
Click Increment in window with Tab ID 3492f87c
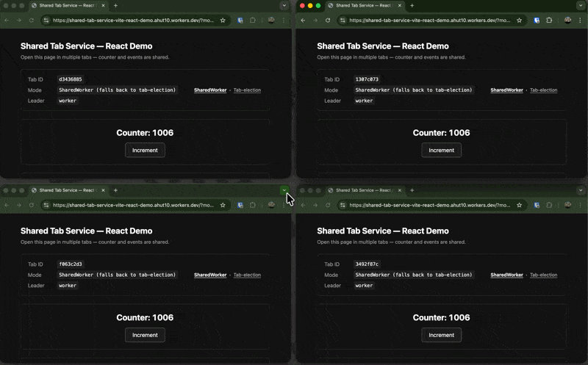tap(442, 335)
